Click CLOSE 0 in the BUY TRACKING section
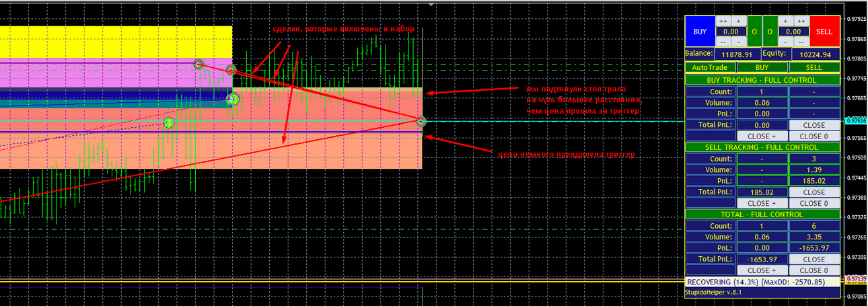 [814, 136]
